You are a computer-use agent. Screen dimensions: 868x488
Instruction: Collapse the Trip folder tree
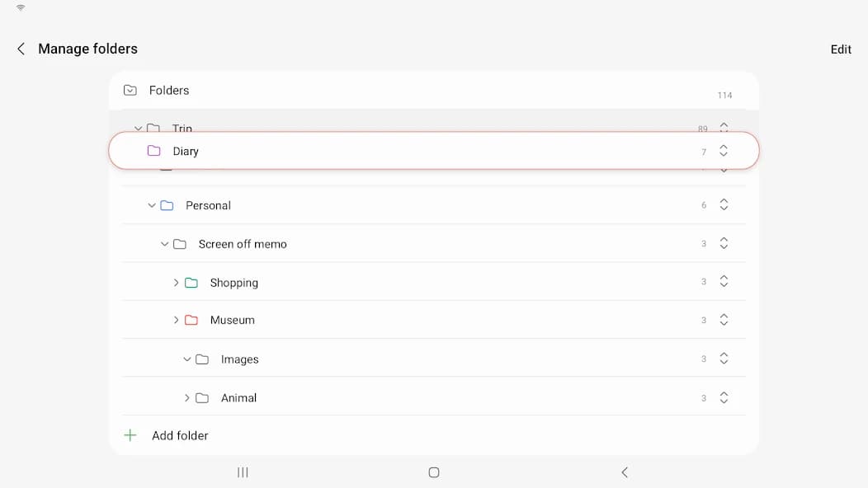[139, 129]
